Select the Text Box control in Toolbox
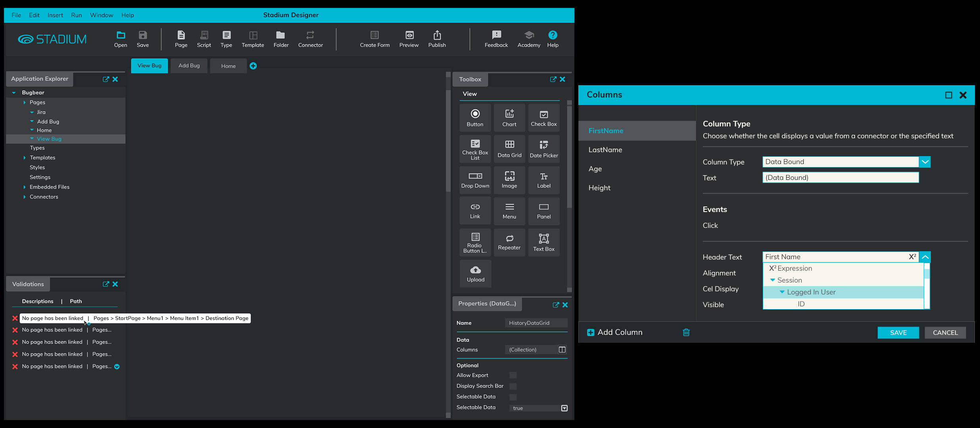This screenshot has height=428, width=980. 544,242
